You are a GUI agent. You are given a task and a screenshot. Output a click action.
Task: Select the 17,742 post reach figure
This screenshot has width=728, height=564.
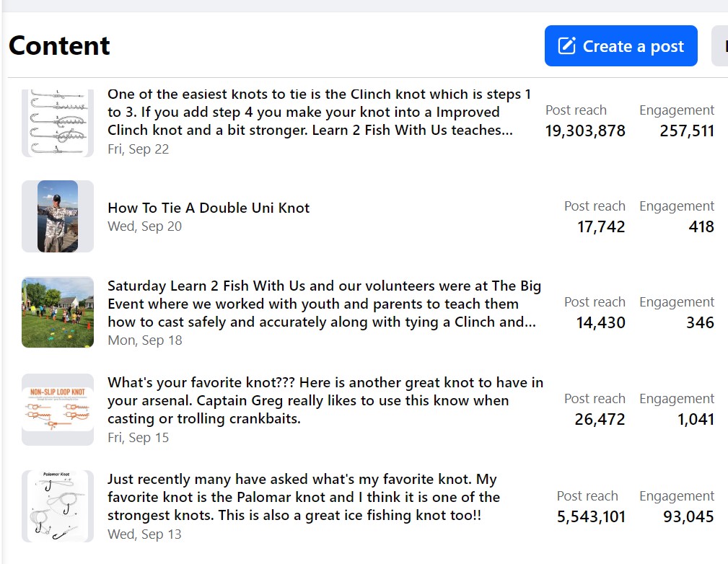601,226
